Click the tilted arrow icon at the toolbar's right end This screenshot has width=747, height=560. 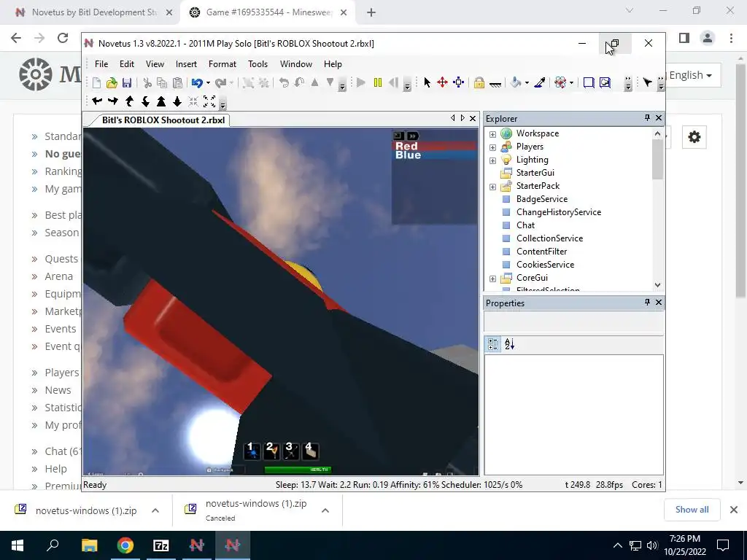(x=647, y=83)
